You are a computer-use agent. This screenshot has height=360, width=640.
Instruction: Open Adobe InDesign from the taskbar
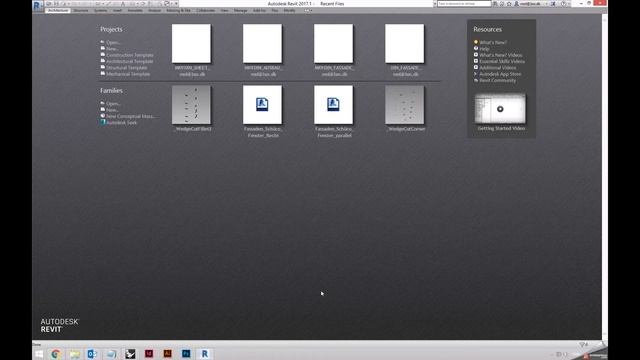coord(149,353)
